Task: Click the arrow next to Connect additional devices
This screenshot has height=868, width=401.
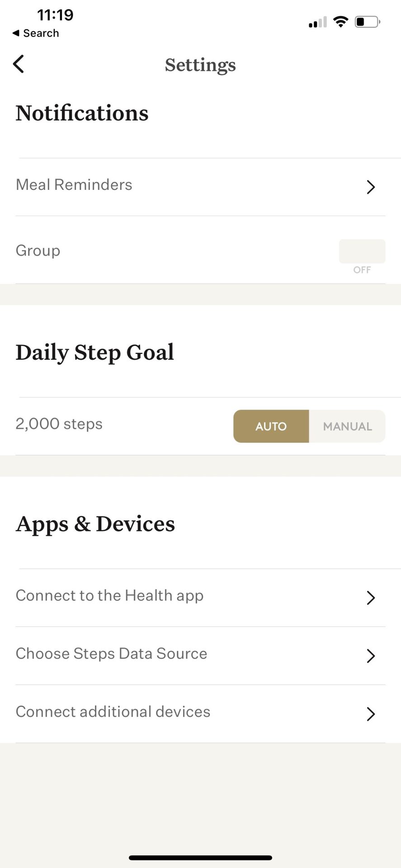Action: [x=371, y=714]
